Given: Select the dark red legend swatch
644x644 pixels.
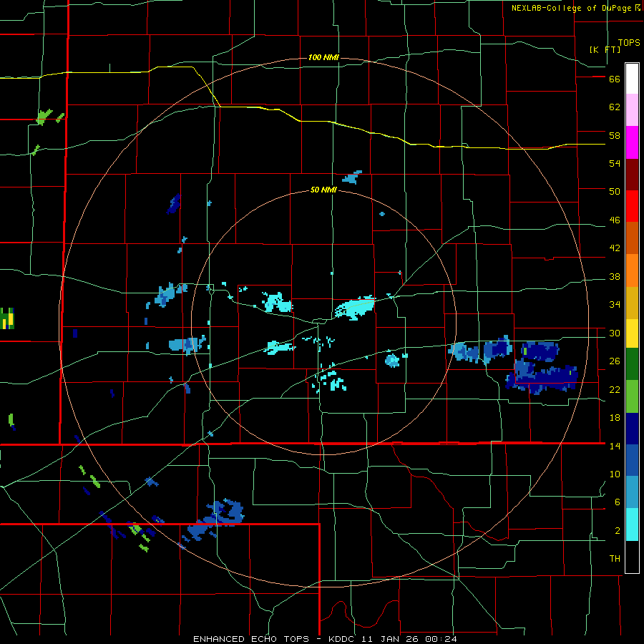Looking at the screenshot, I should point(632,175).
